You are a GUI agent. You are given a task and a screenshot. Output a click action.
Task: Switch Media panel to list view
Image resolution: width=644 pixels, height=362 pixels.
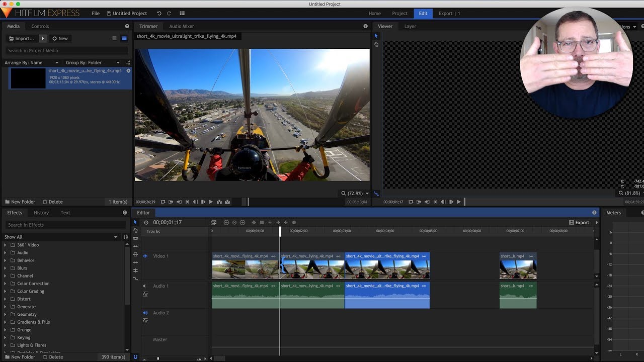(x=114, y=38)
